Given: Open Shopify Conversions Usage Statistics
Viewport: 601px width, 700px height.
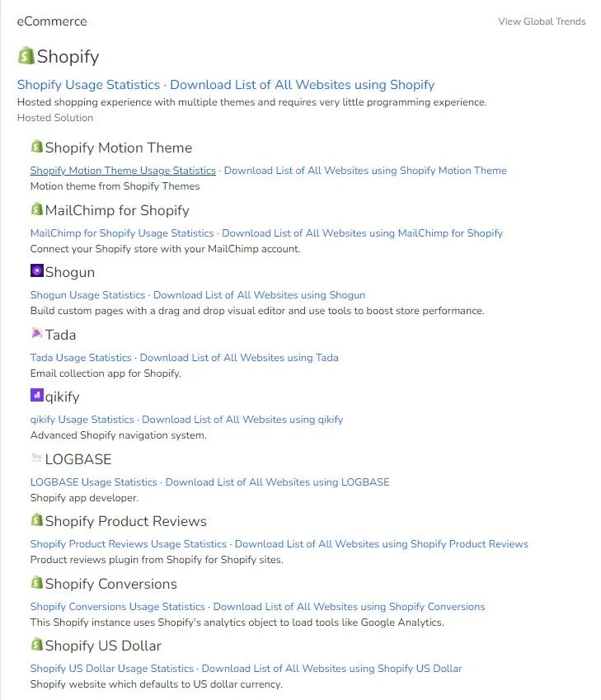Looking at the screenshot, I should pyautogui.click(x=117, y=607).
